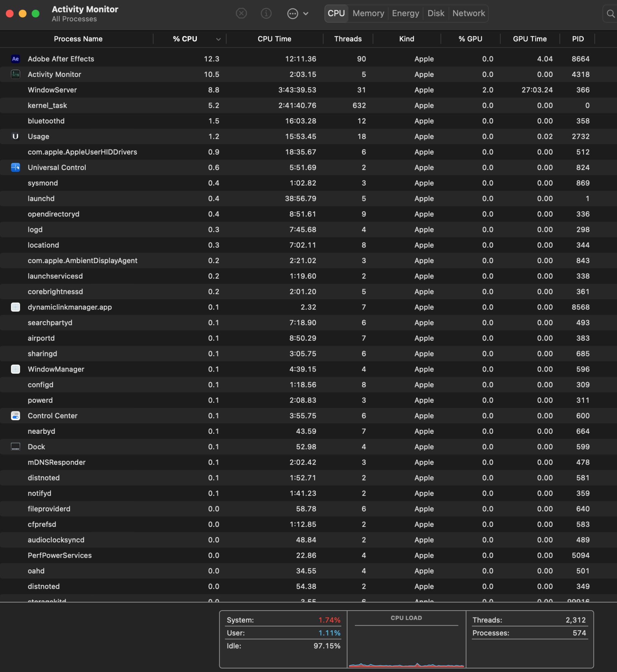The image size is (617, 672).
Task: Toggle the % CPU sort direction chevron
Action: pyautogui.click(x=218, y=39)
